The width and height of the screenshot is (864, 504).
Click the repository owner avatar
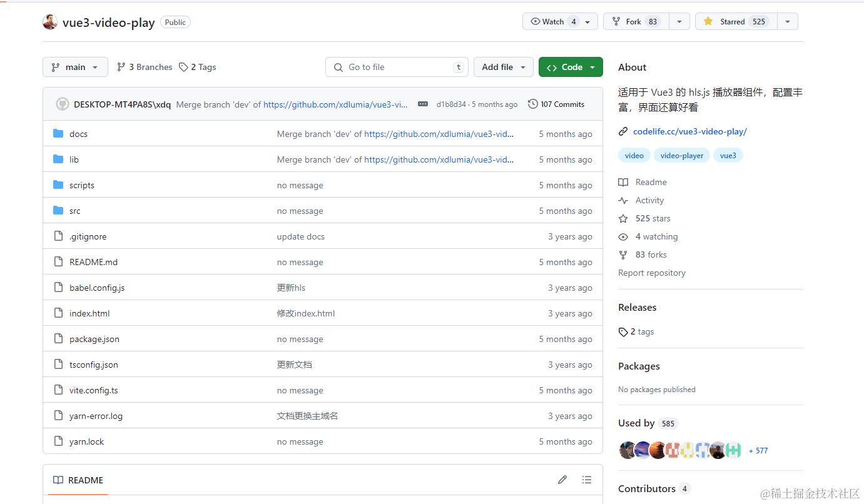pos(50,22)
